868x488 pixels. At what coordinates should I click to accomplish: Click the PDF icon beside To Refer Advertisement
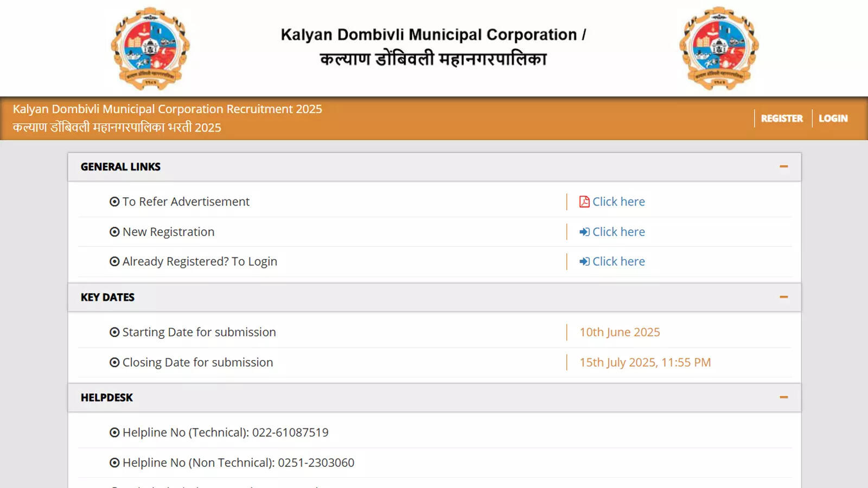click(x=584, y=202)
